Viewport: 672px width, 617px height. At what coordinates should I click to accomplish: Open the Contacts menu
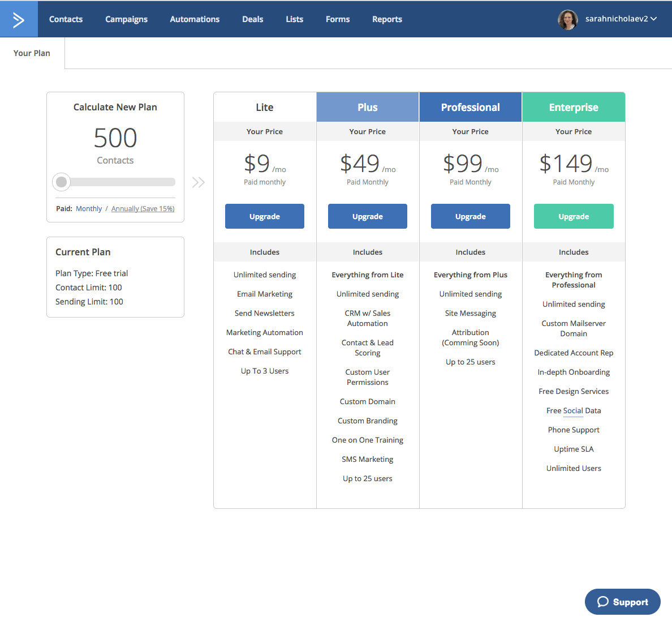point(66,19)
